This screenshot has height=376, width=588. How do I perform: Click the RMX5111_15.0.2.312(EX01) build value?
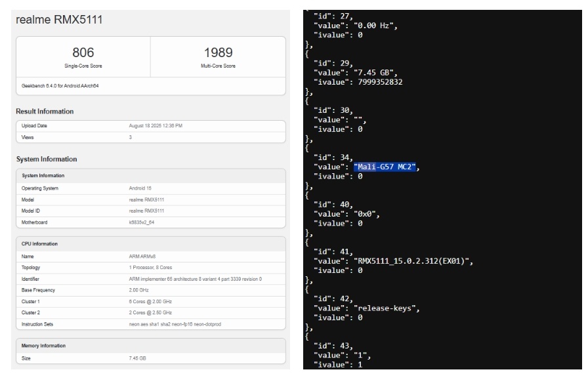coord(411,261)
